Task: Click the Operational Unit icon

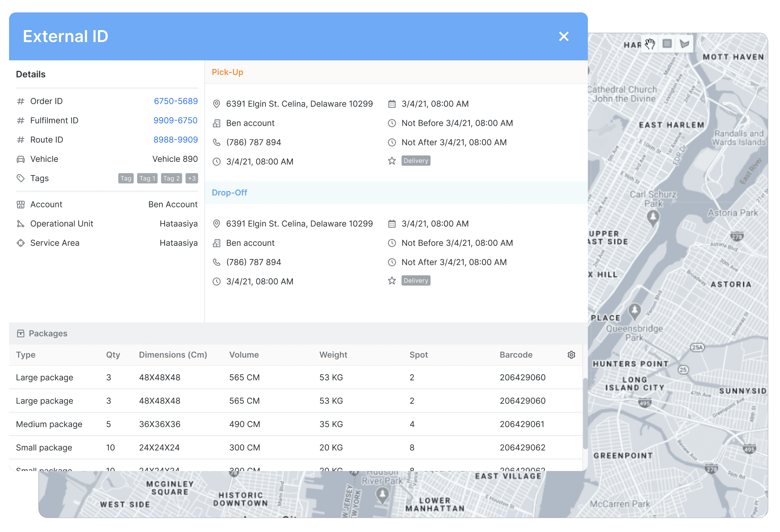Action: (21, 224)
